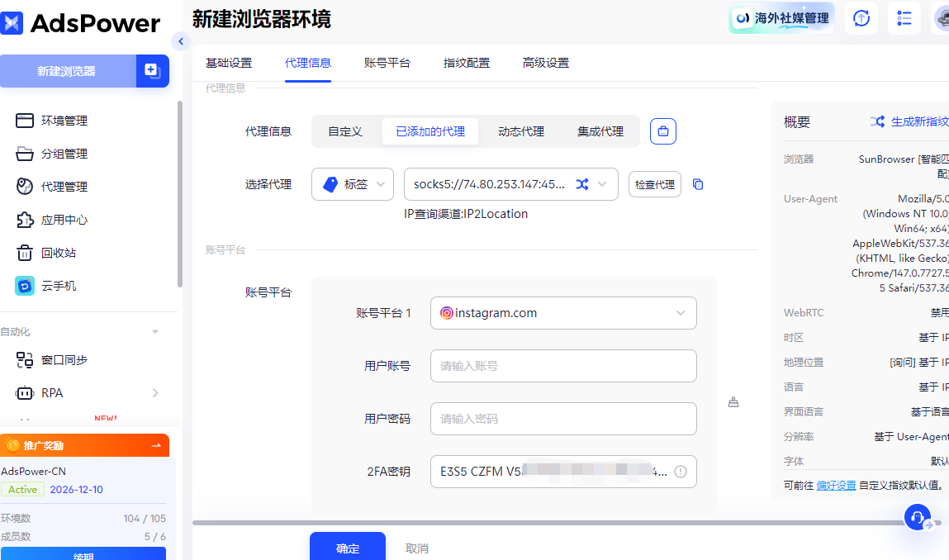The image size is (949, 560).
Task: Click the AdsPower logo icon
Action: point(12,23)
